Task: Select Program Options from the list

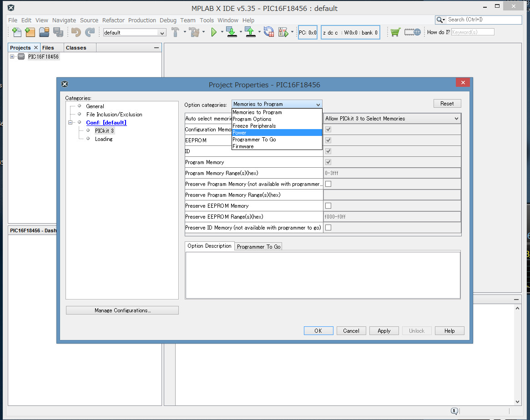Action: (x=277, y=119)
